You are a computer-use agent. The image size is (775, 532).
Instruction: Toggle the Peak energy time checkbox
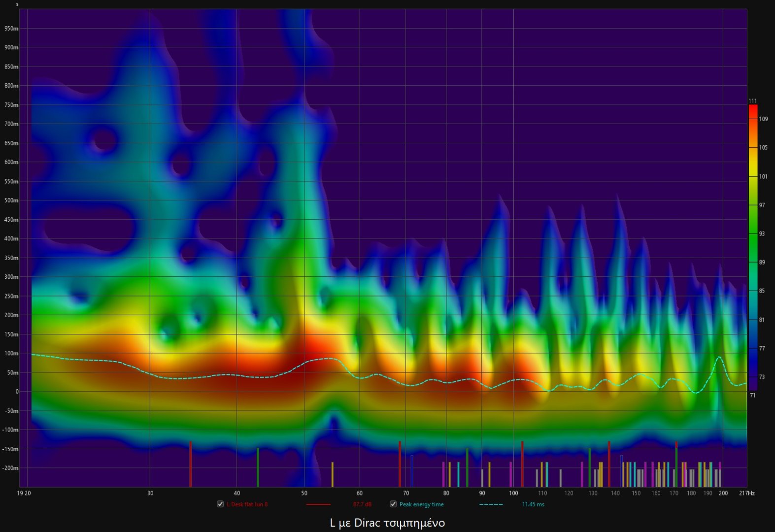[x=393, y=504]
